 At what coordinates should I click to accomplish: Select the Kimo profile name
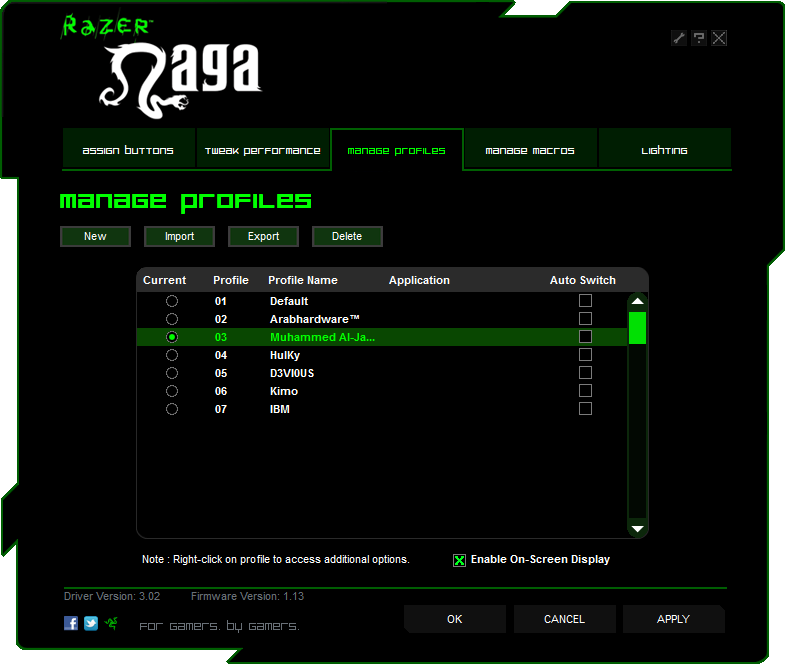(284, 391)
